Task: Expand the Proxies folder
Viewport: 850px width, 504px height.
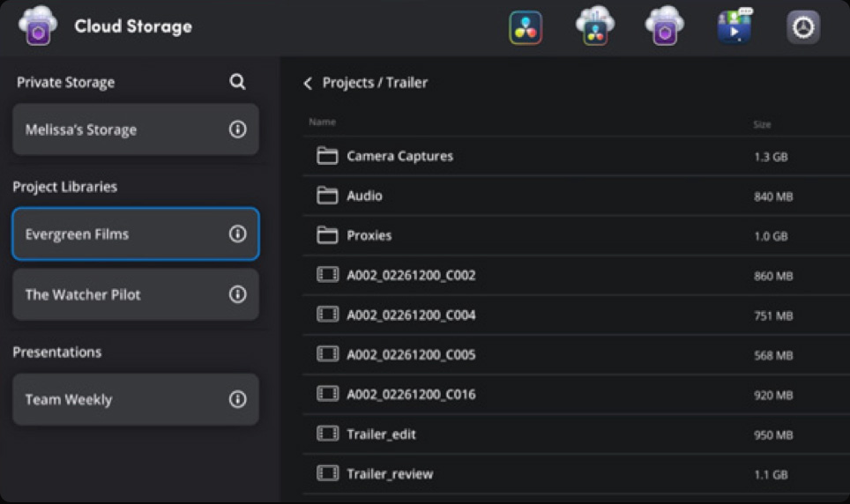Action: point(369,235)
